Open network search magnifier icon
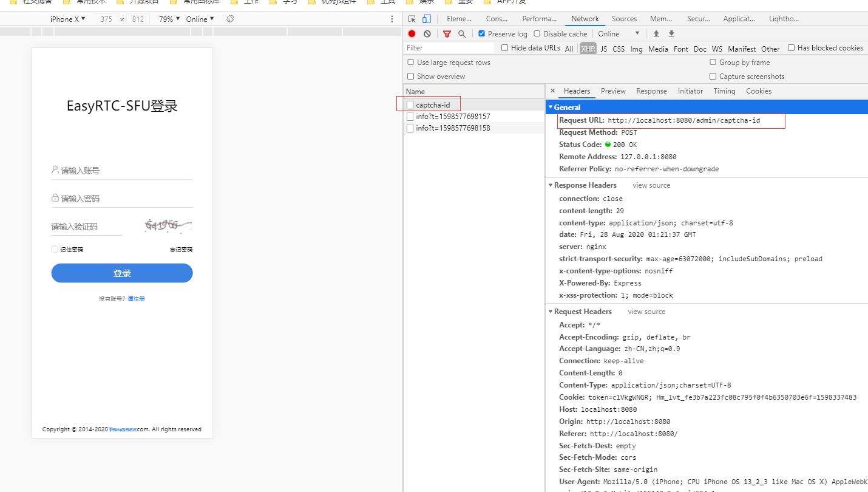Image resolution: width=868 pixels, height=492 pixels. pos(462,34)
